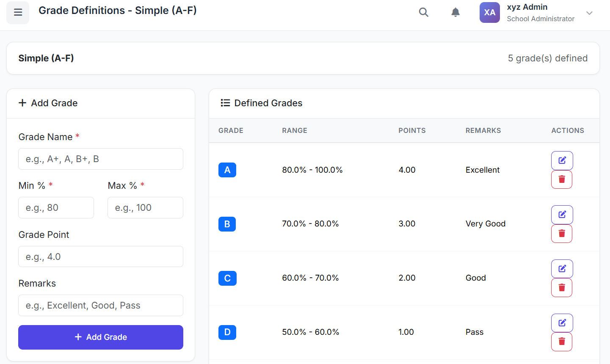Click the search magnifier icon
The width and height of the screenshot is (610, 364).
pyautogui.click(x=423, y=12)
